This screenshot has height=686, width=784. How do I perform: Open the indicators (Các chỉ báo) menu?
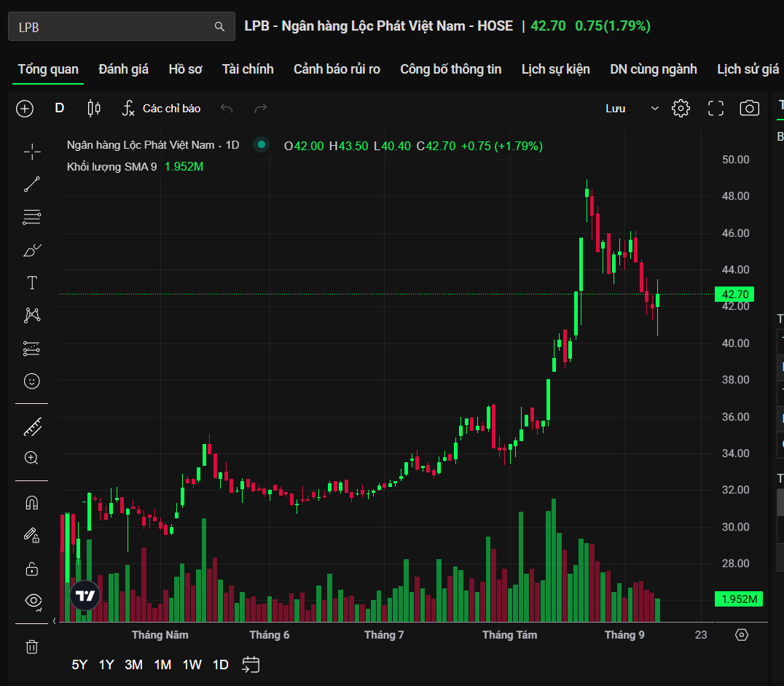tap(162, 109)
